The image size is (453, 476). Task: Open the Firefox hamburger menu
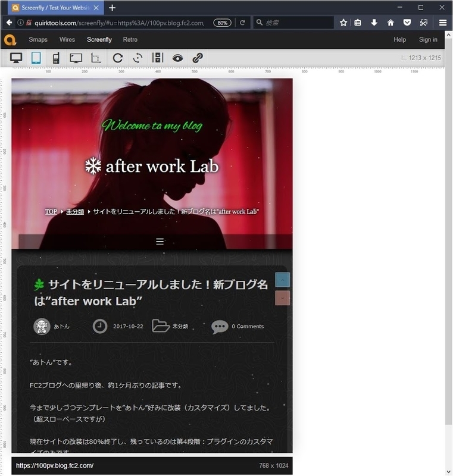pyautogui.click(x=443, y=23)
